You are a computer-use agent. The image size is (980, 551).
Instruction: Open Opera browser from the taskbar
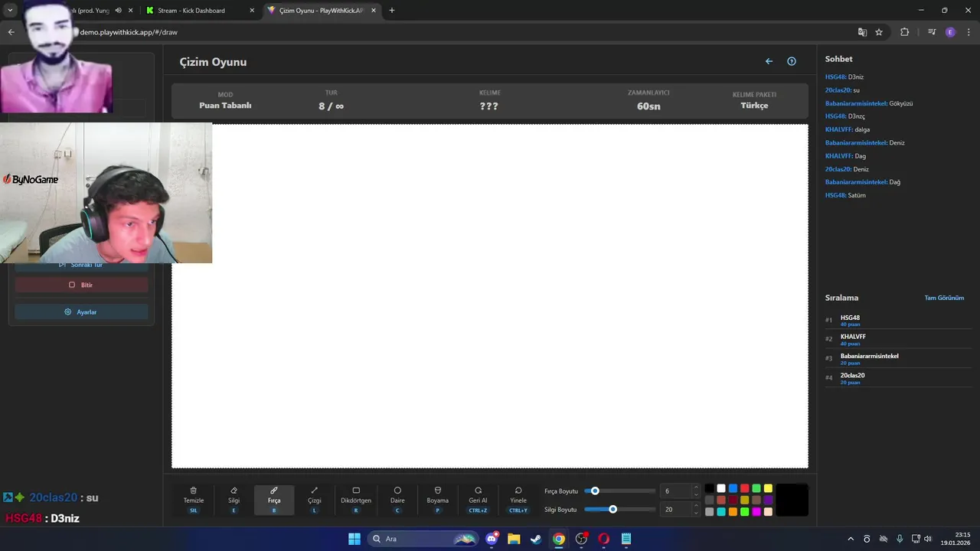[603, 539]
